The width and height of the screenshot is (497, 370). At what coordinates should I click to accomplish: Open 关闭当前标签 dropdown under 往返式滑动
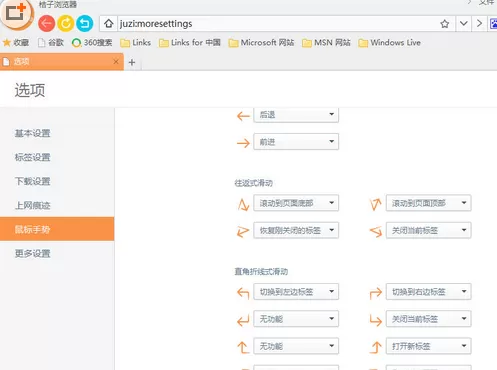coord(428,230)
